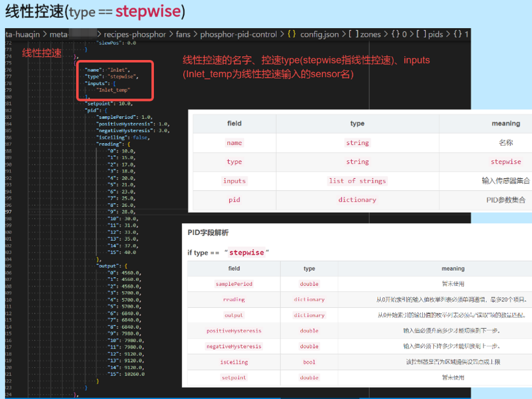532x399 pixels.
Task: Click 'reading' field in PID table
Action: (x=234, y=299)
